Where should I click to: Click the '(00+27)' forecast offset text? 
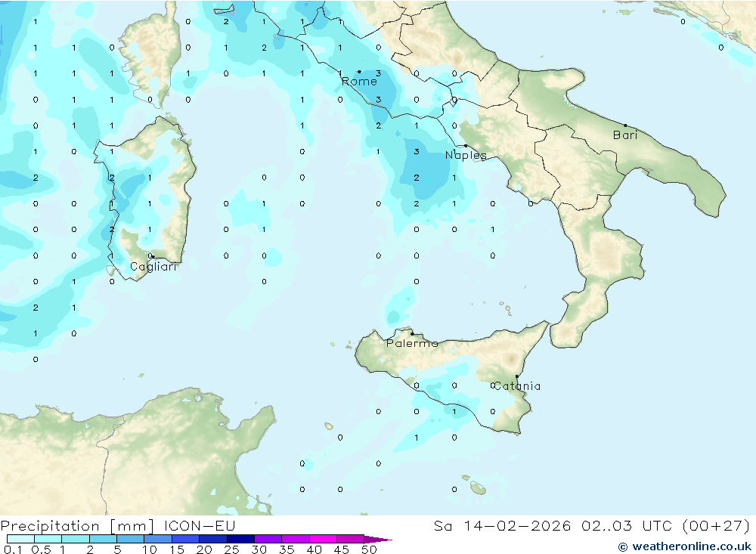[717, 526]
